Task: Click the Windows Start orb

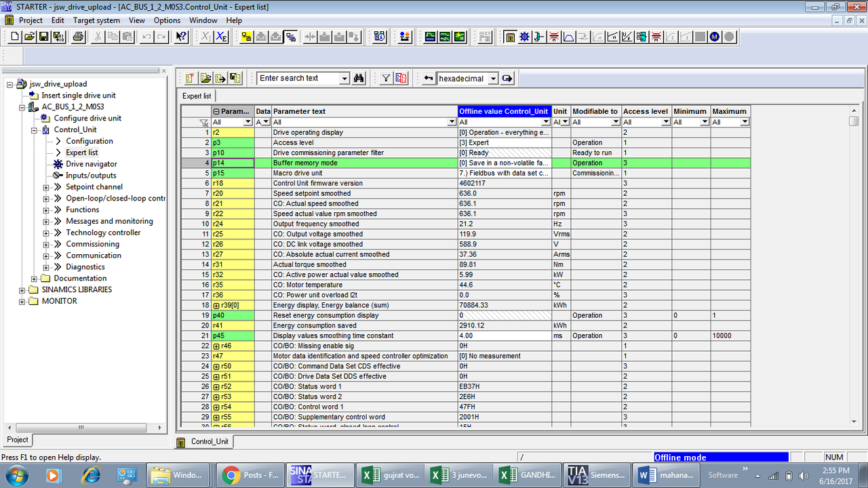Action: (16, 475)
